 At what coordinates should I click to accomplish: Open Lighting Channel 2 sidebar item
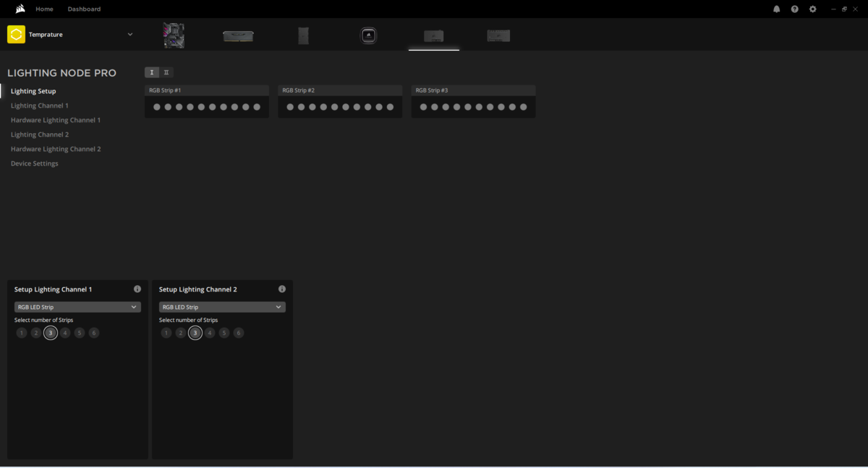click(x=40, y=135)
